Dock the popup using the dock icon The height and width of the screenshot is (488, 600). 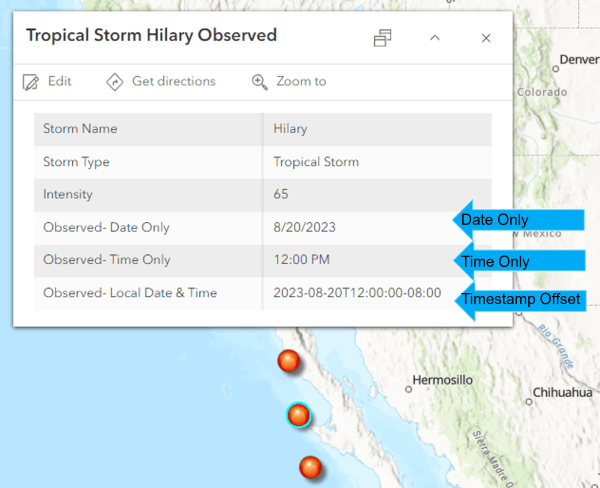click(382, 38)
